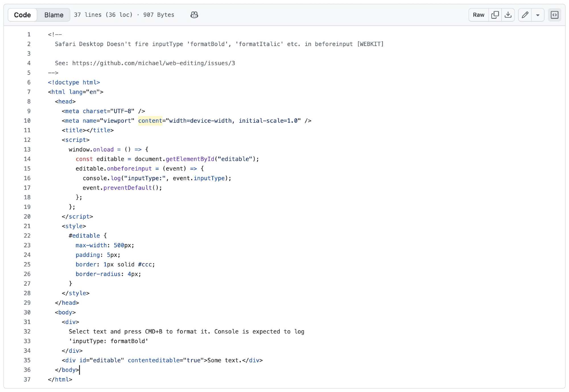Select line number 13
This screenshot has height=392, width=569.
coord(27,150)
